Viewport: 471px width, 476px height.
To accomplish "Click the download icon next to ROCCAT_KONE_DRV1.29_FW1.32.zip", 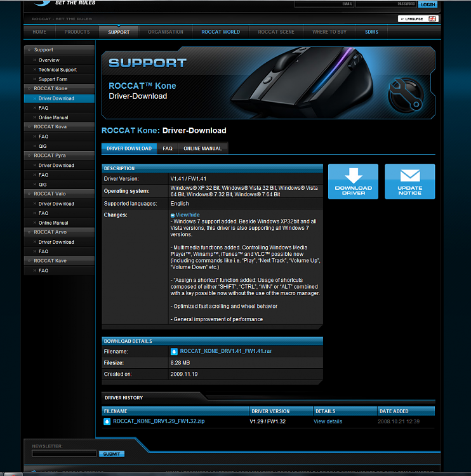I will coord(107,421).
